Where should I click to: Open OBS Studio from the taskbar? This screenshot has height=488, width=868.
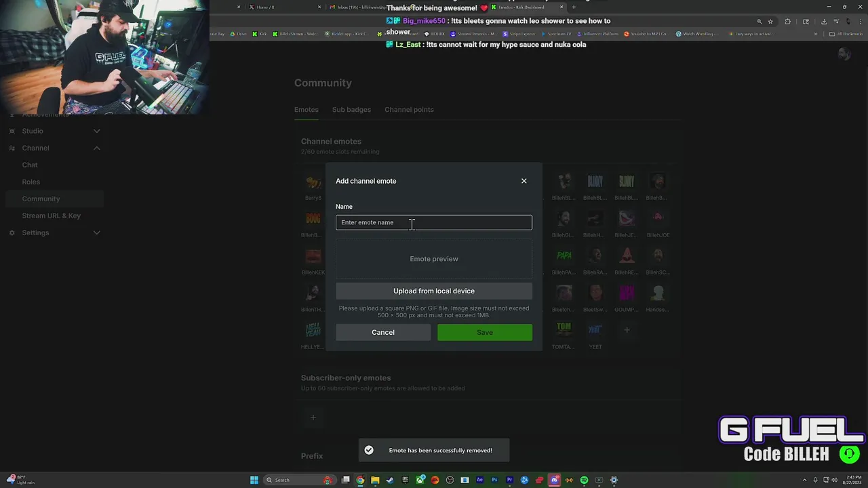click(x=450, y=480)
